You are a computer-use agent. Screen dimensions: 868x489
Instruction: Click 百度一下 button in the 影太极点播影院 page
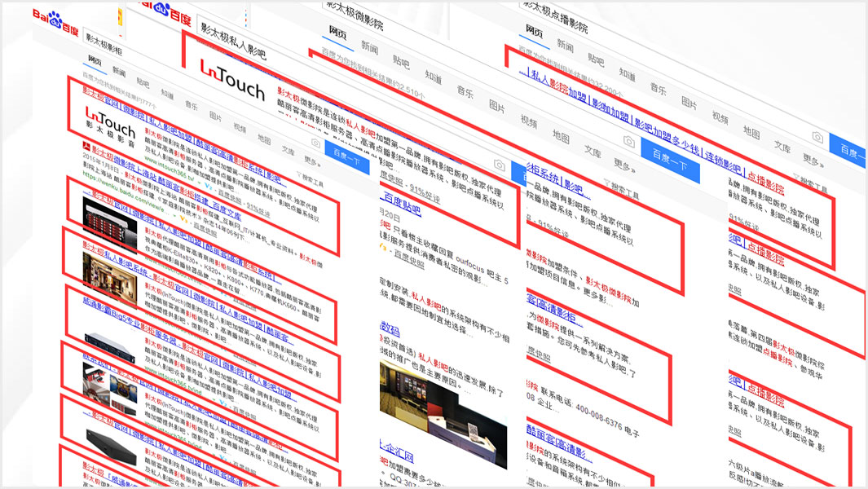[x=848, y=151]
